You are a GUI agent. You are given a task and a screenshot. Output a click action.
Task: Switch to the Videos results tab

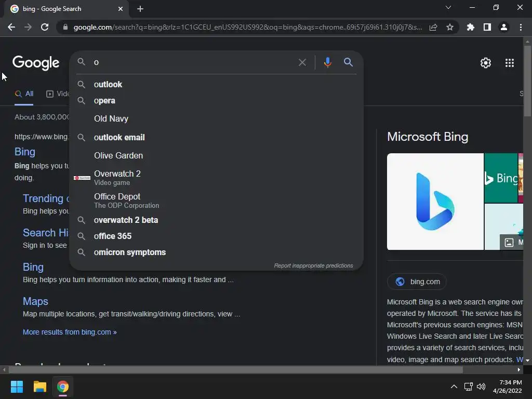pyautogui.click(x=58, y=94)
